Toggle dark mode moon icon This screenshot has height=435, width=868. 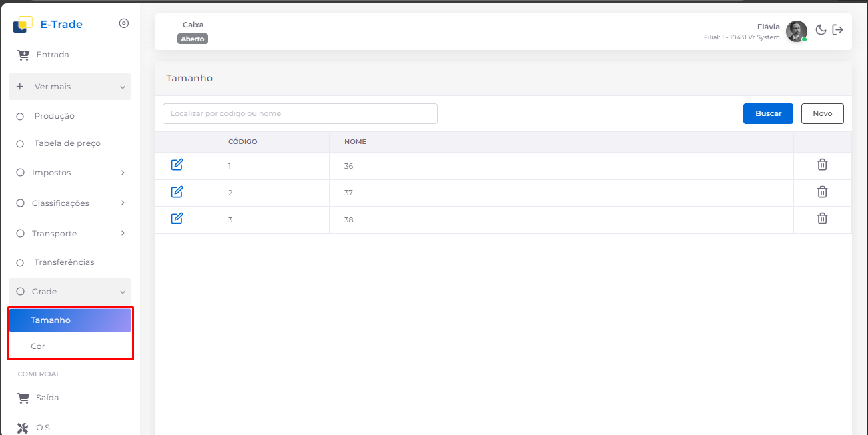click(821, 30)
